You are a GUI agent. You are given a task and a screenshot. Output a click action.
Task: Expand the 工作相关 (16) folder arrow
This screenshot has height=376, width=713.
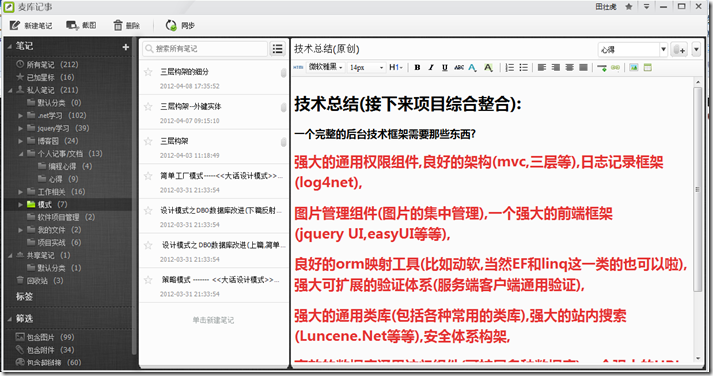pyautogui.click(x=20, y=192)
